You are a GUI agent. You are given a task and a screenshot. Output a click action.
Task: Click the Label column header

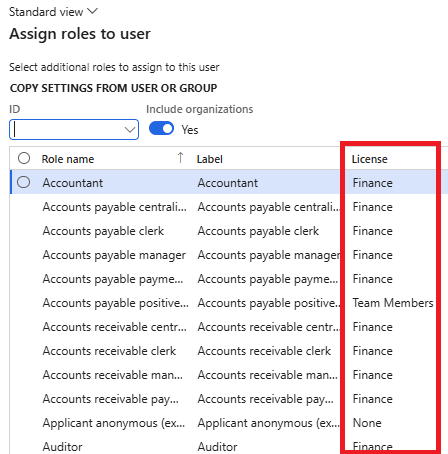(x=210, y=159)
